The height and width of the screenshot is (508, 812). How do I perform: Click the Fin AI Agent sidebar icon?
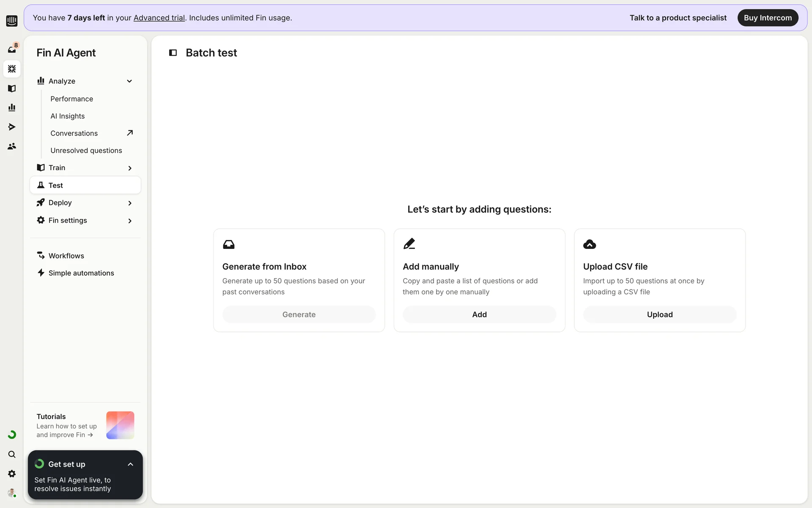pos(12,69)
